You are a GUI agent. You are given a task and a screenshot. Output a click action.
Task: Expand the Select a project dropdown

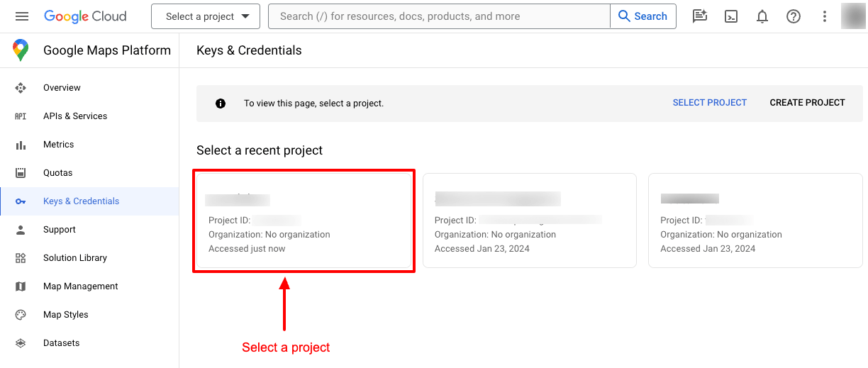(206, 16)
